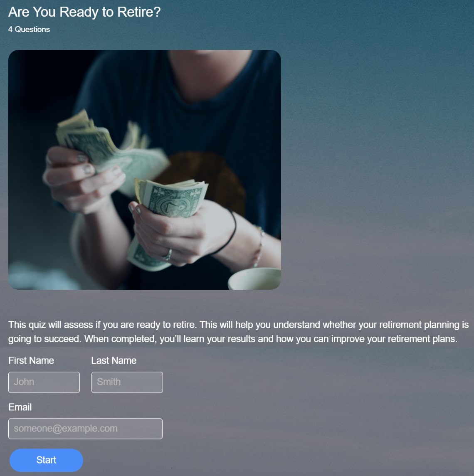Viewport: 474px width, 476px height.
Task: Click the quiz cover photo of money
Action: point(145,170)
